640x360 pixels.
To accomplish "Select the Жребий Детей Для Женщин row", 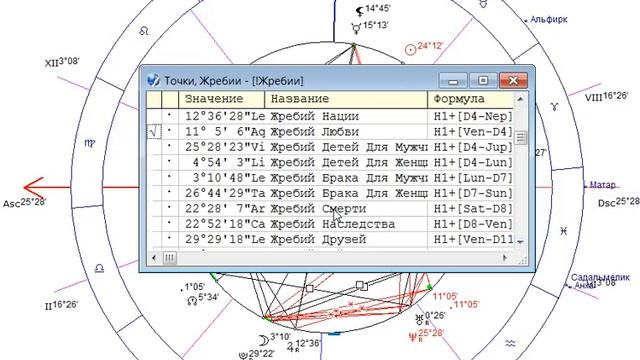I will coord(330,162).
